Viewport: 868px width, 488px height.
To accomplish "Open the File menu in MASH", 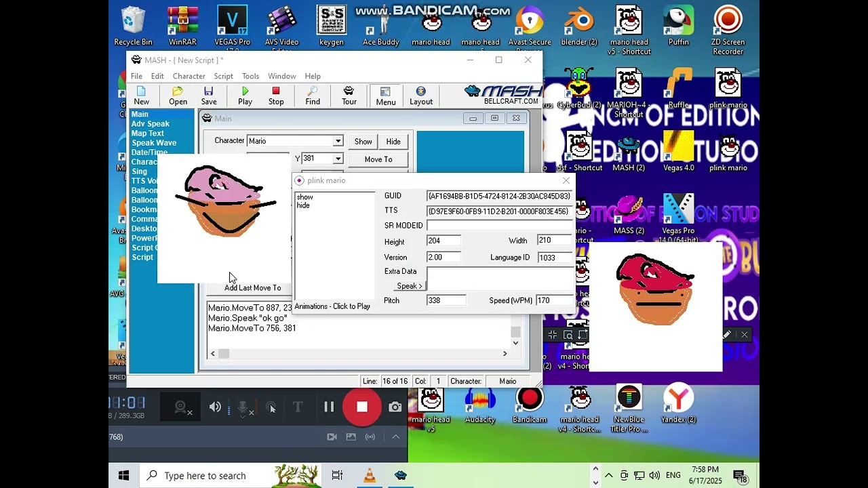I will 136,76.
